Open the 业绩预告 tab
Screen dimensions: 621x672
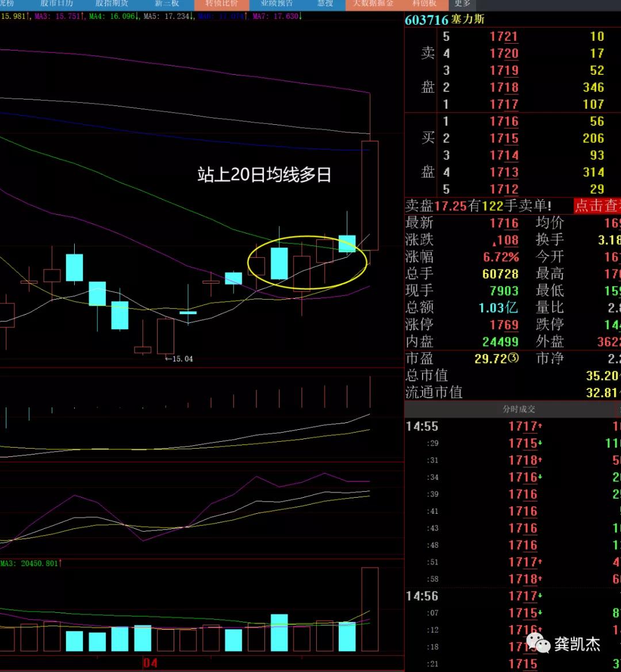[x=277, y=3]
